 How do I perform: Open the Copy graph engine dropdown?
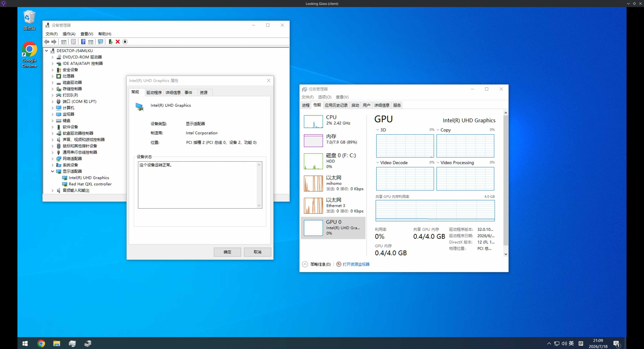pos(438,130)
